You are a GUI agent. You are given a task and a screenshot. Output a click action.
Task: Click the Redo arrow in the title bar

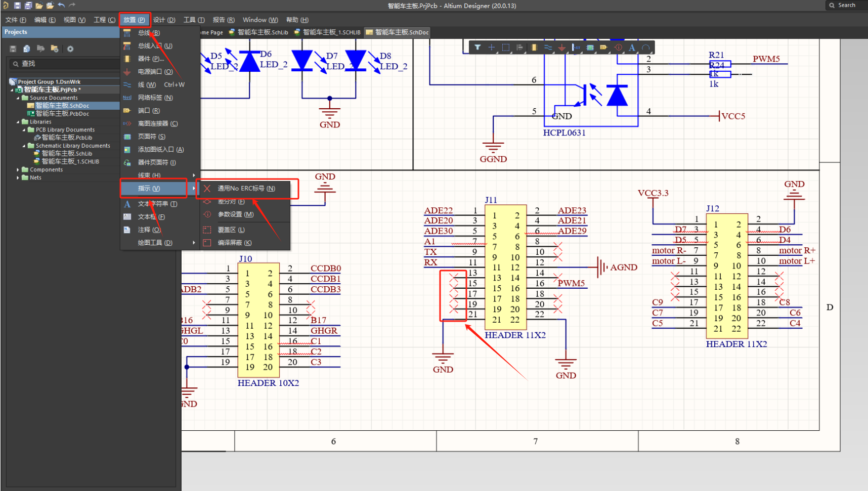pos(72,5)
